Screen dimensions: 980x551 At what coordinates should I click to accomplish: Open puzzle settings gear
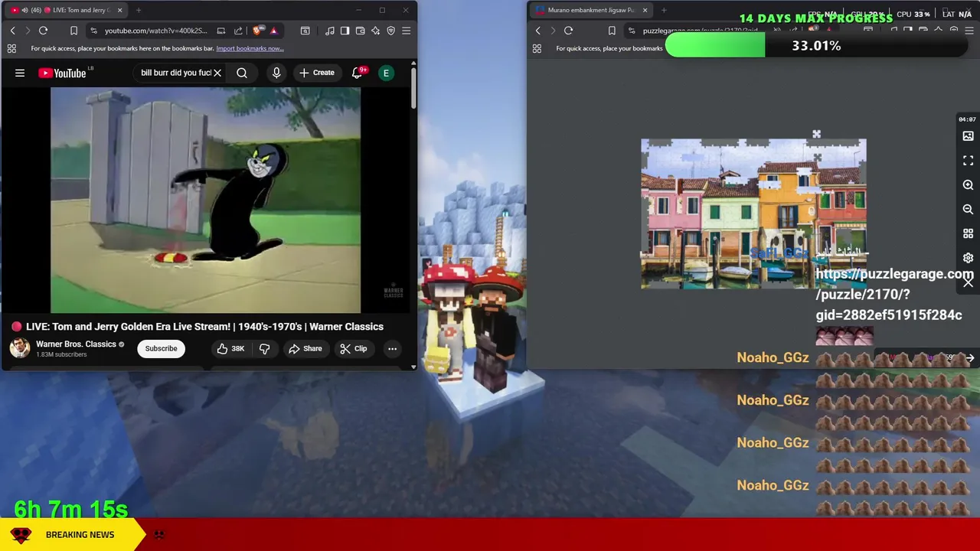tap(968, 258)
